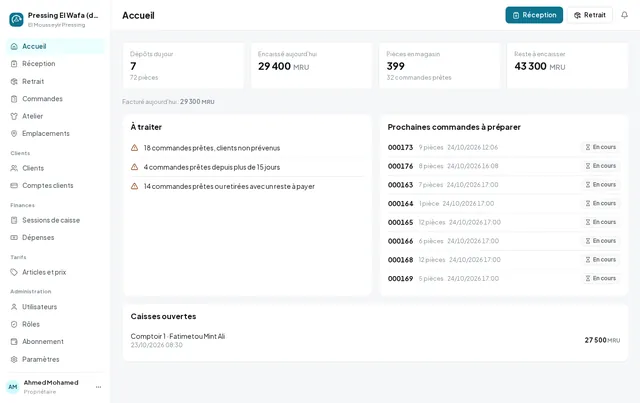Open Atelier in the sidebar menu

[56, 116]
